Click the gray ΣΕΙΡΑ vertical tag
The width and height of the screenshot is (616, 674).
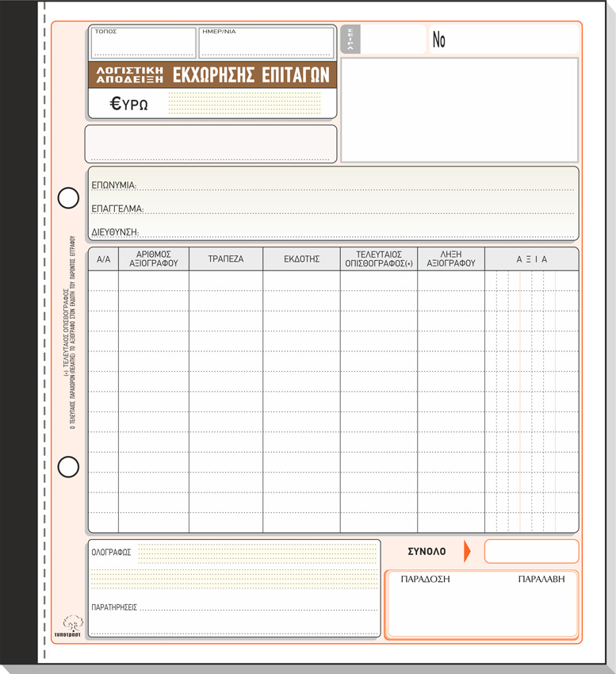point(350,39)
